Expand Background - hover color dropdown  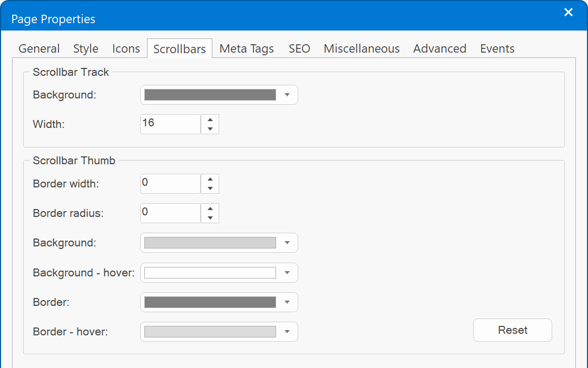[x=287, y=272]
